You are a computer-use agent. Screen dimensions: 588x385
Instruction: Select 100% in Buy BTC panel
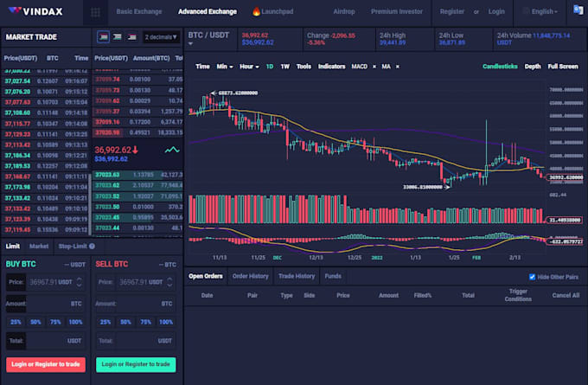(x=75, y=322)
